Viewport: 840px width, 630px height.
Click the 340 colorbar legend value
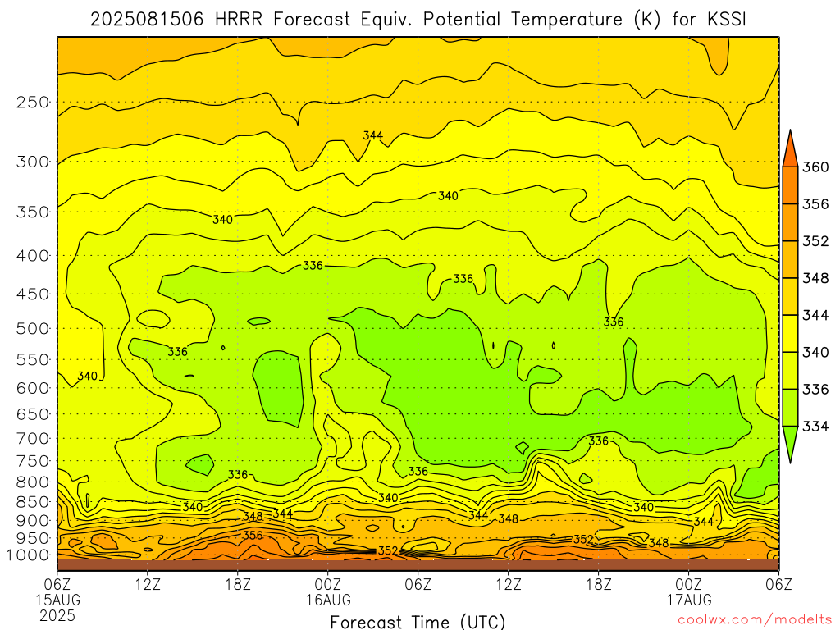815,352
